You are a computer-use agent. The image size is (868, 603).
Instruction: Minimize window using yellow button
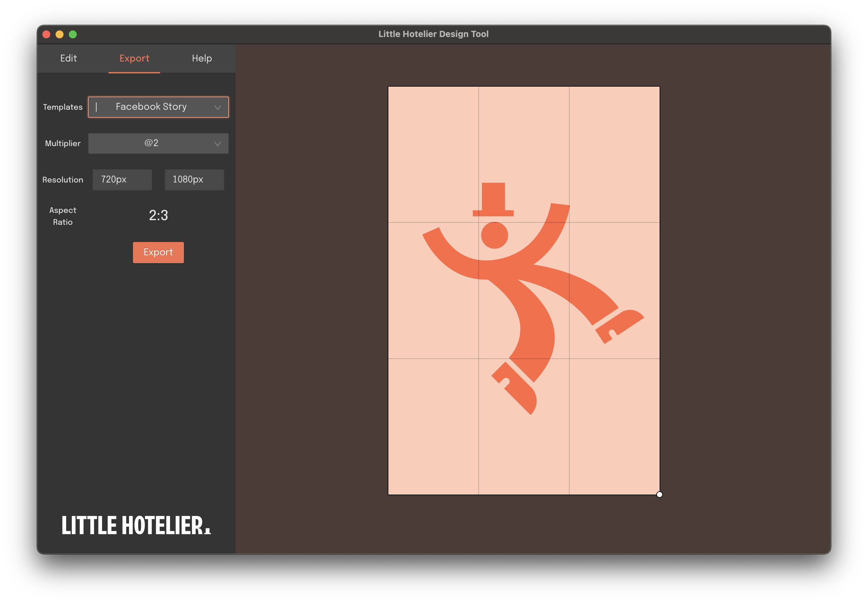pyautogui.click(x=60, y=34)
